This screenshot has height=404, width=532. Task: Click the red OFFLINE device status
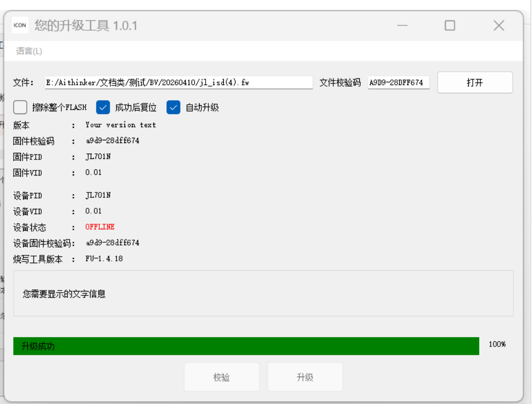pos(100,227)
